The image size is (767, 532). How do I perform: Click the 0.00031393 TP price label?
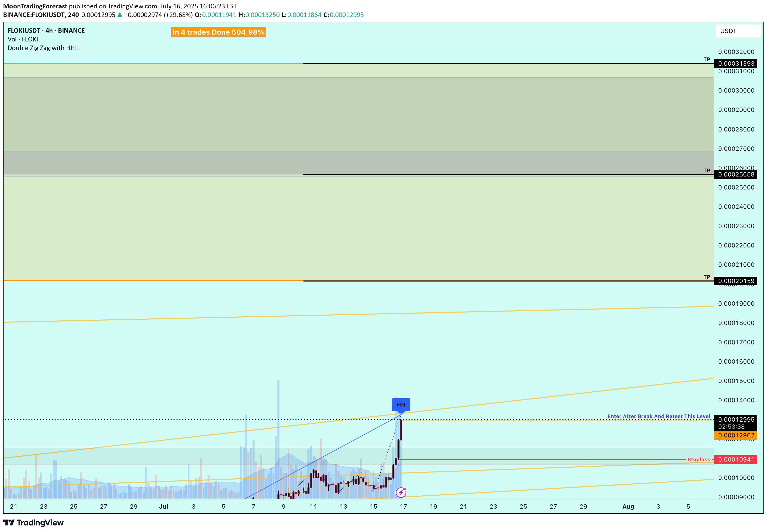735,63
